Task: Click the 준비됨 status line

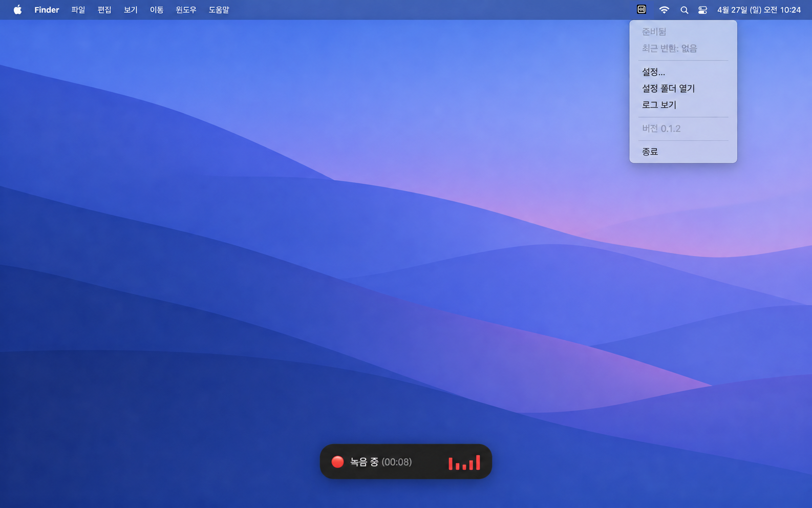Action: [x=683, y=32]
